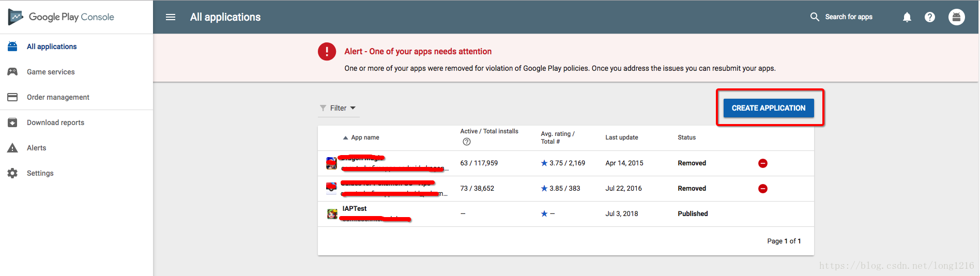The width and height of the screenshot is (980, 276).
Task: Click the All applications sidebar icon
Action: pos(12,47)
